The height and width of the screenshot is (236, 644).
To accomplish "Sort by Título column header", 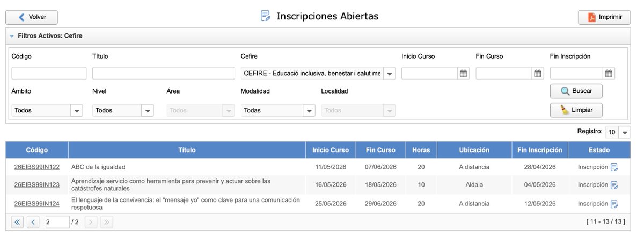I will [x=187, y=150].
